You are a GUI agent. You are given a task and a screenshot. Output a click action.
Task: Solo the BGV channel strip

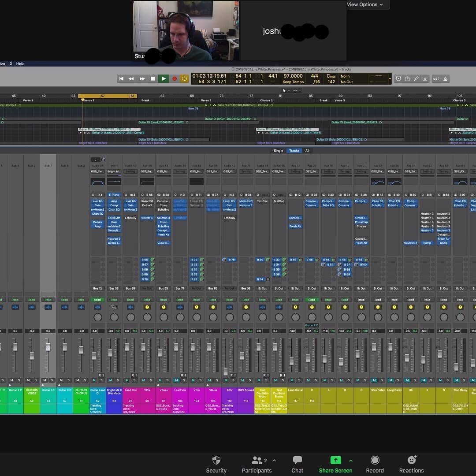pos(233,380)
